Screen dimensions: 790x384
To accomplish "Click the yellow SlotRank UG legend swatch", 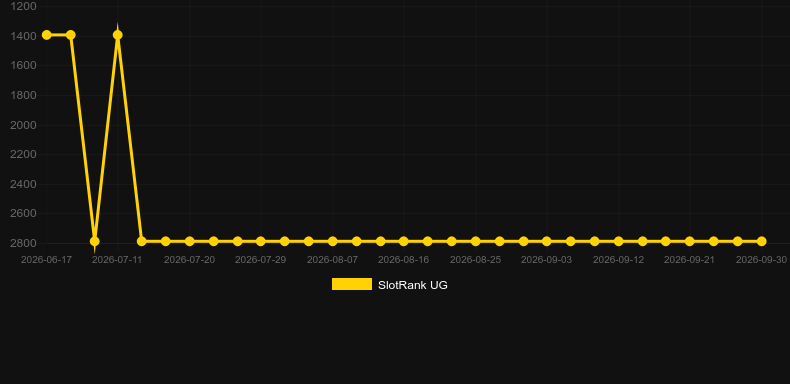I will tap(352, 284).
